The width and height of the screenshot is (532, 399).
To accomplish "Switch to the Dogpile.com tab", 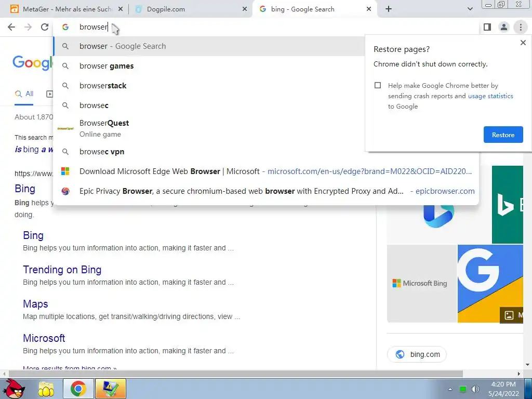I will point(190,9).
